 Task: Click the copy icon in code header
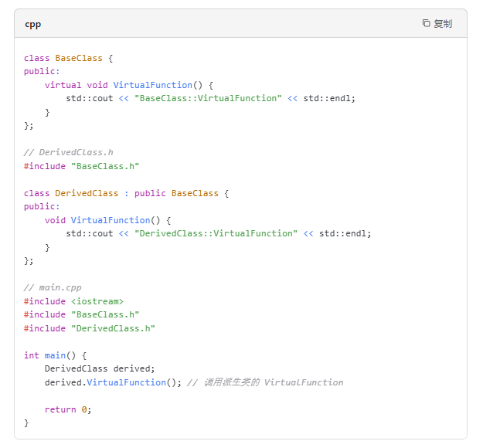427,23
